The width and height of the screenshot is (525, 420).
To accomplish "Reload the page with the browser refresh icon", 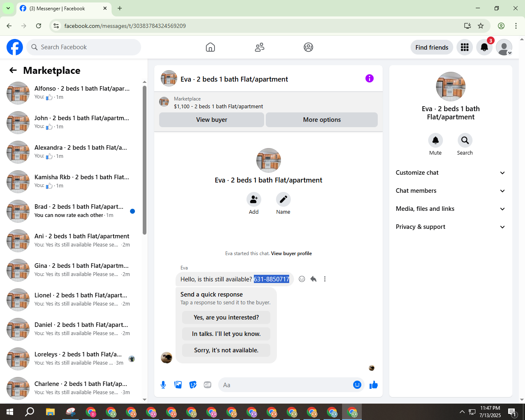I will pos(39,26).
